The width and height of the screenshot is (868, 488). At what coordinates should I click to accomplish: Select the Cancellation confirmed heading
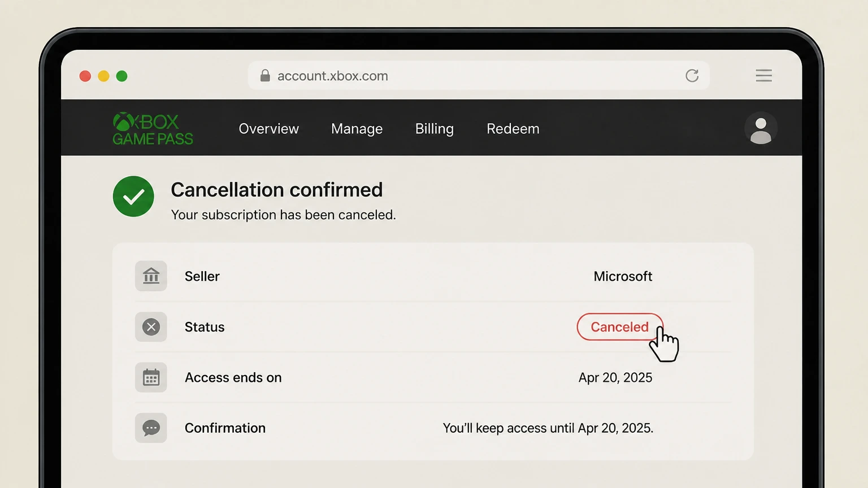(276, 190)
